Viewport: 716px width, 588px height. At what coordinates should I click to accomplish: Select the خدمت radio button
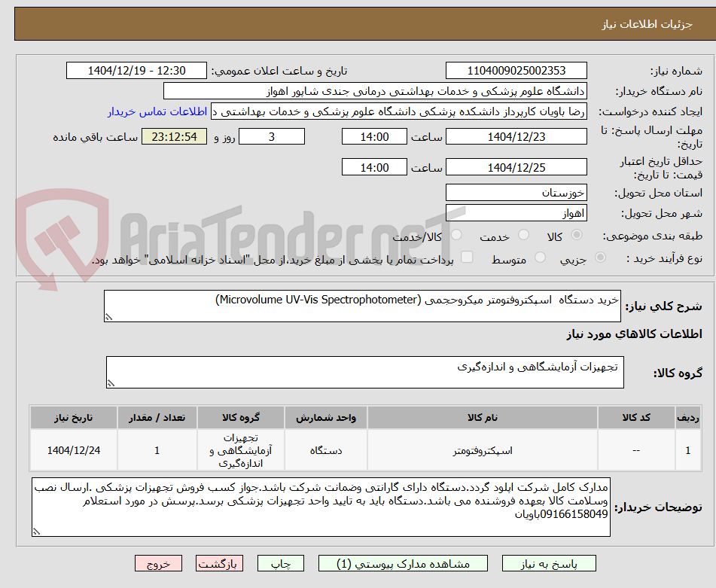524,235
